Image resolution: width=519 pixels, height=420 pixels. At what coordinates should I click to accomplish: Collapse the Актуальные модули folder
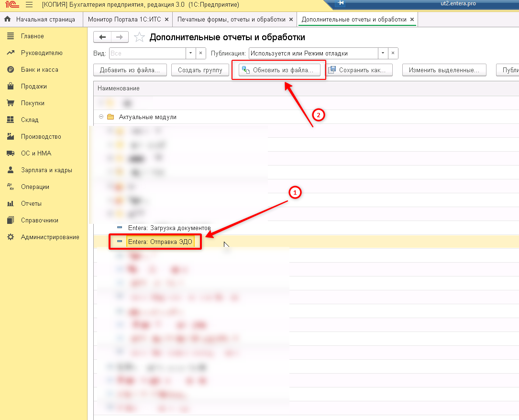101,117
